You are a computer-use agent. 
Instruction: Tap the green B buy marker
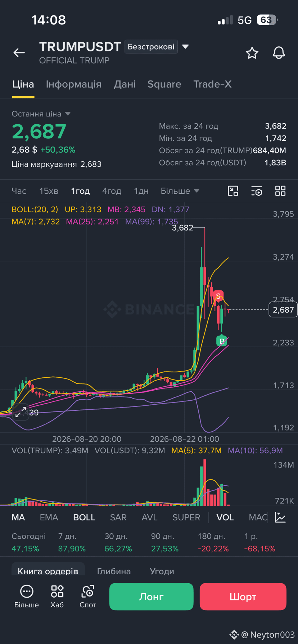[x=222, y=341]
